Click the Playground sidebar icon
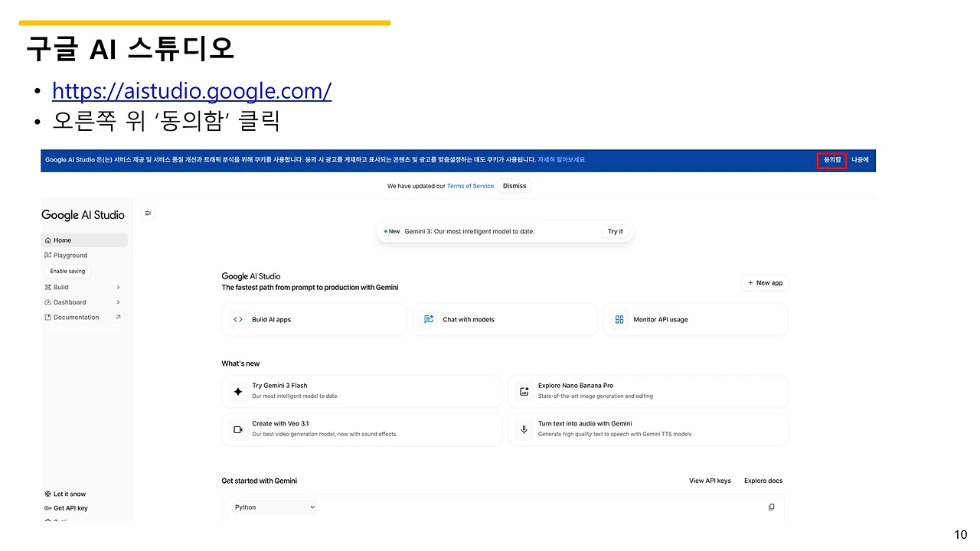 click(x=47, y=256)
